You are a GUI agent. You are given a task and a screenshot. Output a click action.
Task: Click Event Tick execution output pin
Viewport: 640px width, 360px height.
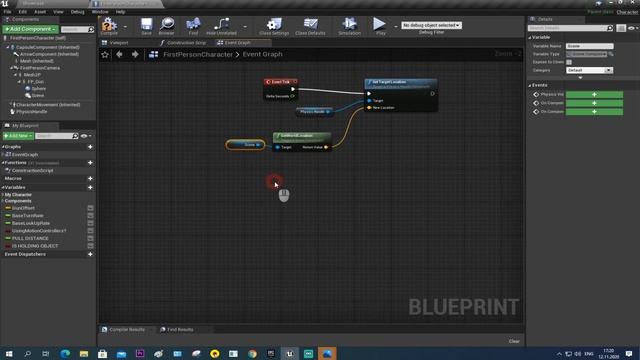tap(293, 89)
